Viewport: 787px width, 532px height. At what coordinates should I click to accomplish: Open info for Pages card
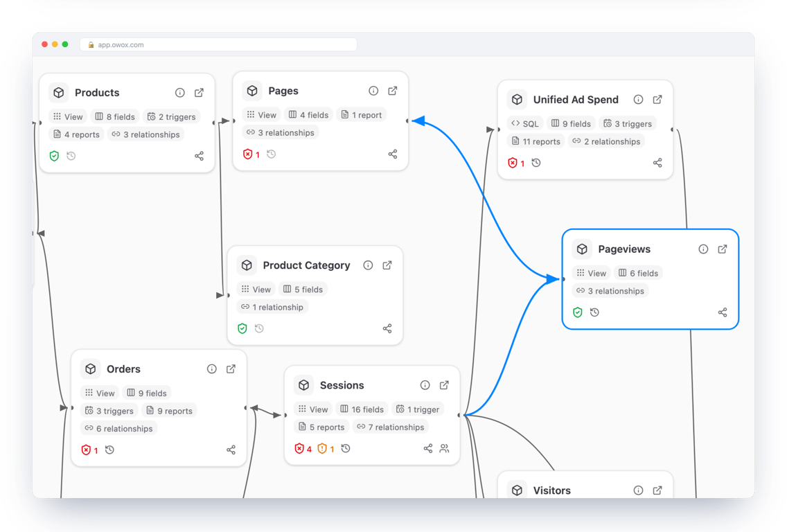(373, 91)
